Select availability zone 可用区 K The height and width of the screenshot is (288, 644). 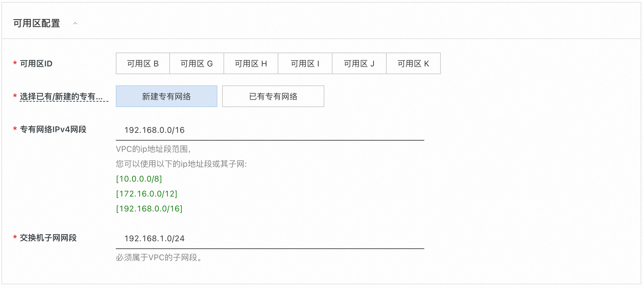[x=413, y=63]
